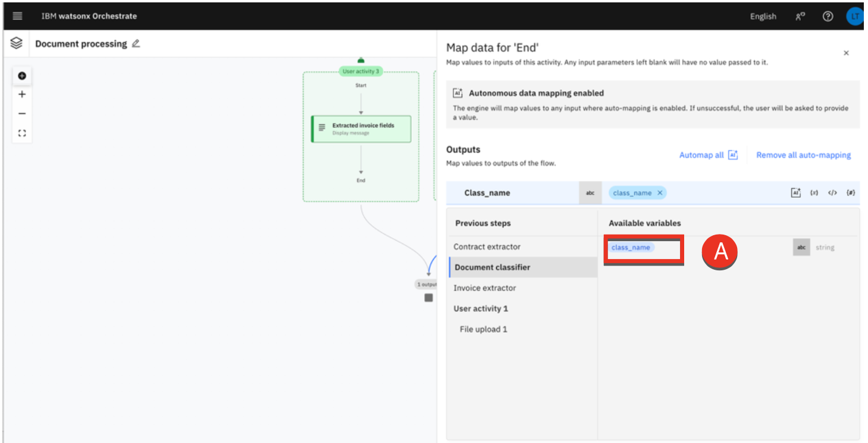Edit the Document processing flow name
868x443 pixels.
[136, 43]
